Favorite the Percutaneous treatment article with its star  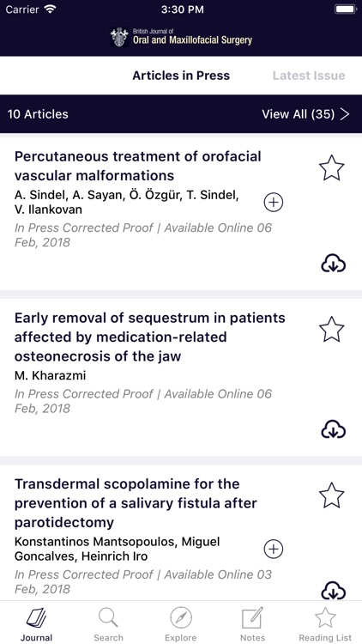(x=331, y=168)
